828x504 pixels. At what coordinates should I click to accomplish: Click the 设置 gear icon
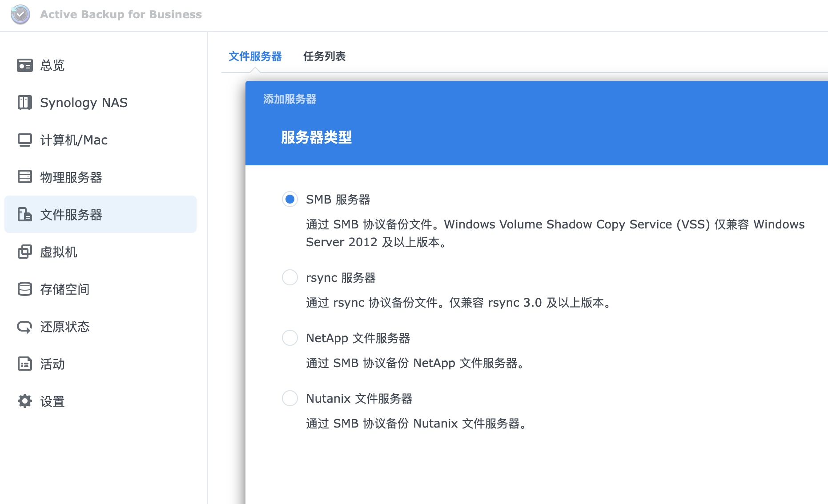25,401
